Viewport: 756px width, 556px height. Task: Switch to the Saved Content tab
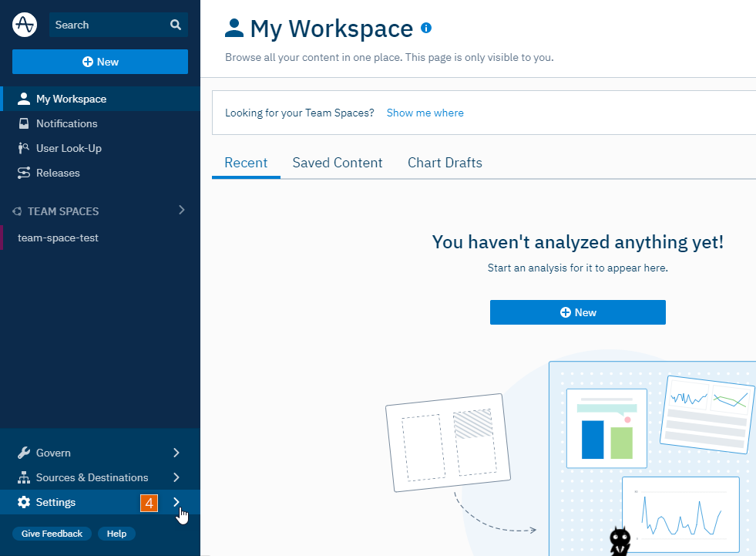(x=338, y=163)
